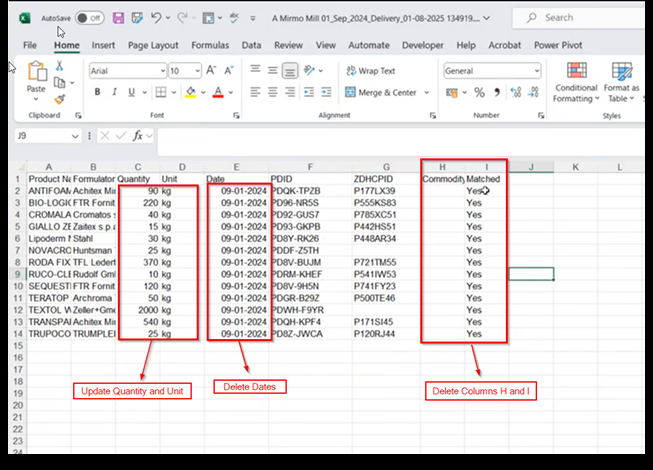Open the font size 10 dropdown

click(197, 71)
